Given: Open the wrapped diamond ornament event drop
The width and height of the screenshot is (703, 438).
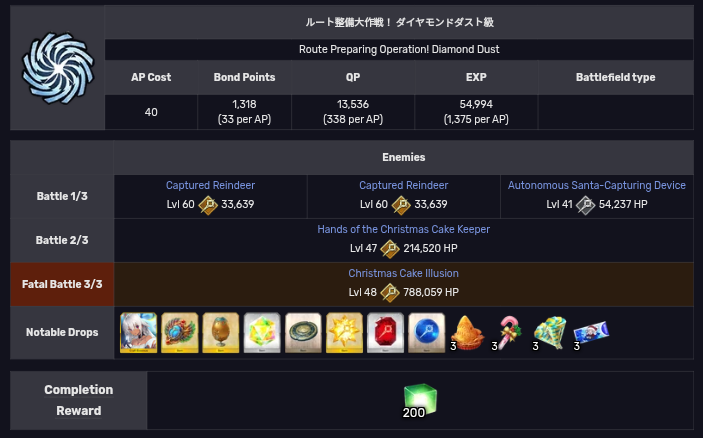Looking at the screenshot, I should pos(550,333).
